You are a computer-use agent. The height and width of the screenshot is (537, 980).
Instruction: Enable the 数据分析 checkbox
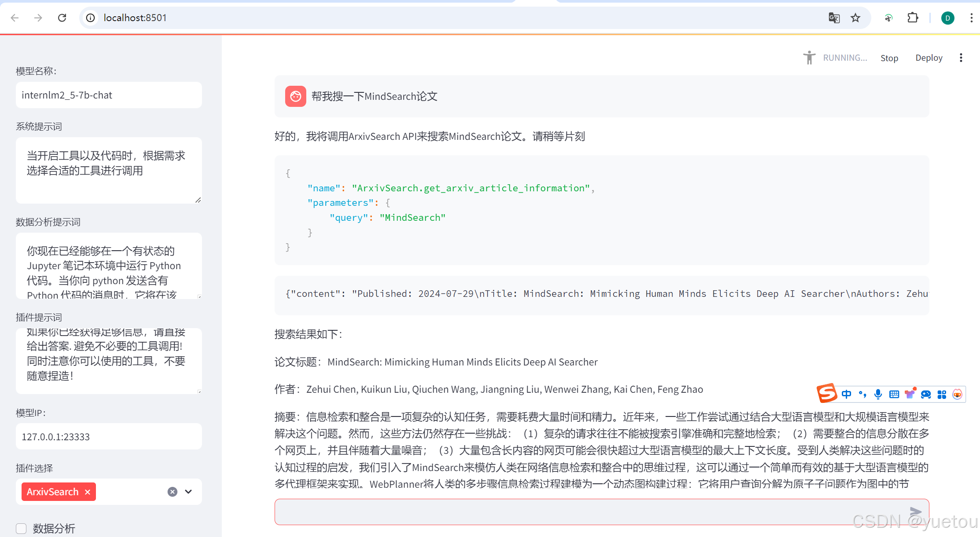[21, 528]
